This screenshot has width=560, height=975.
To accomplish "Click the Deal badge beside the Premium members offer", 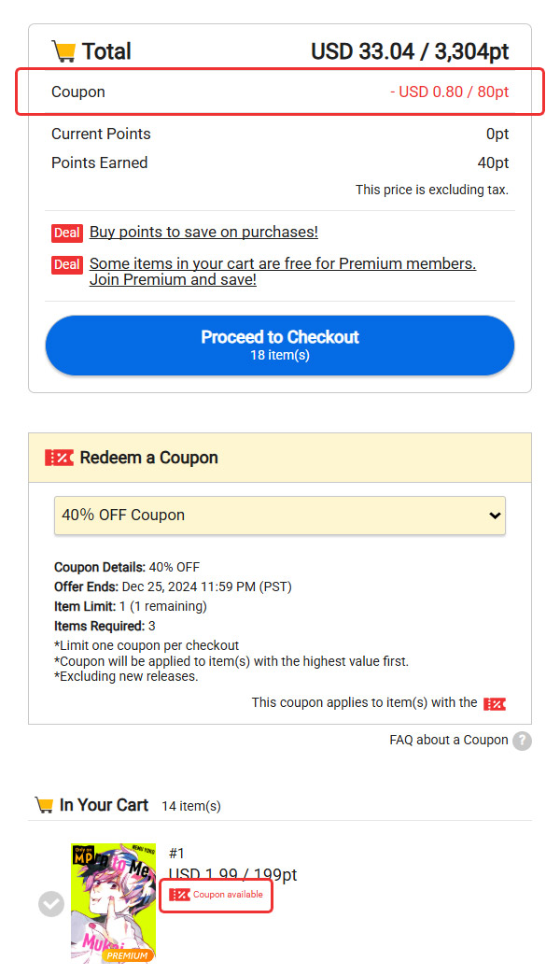I will (x=66, y=264).
